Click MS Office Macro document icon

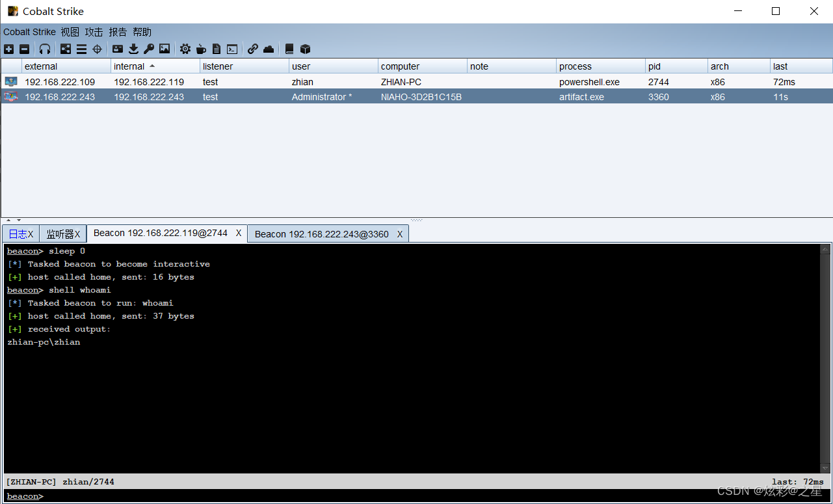tap(217, 49)
